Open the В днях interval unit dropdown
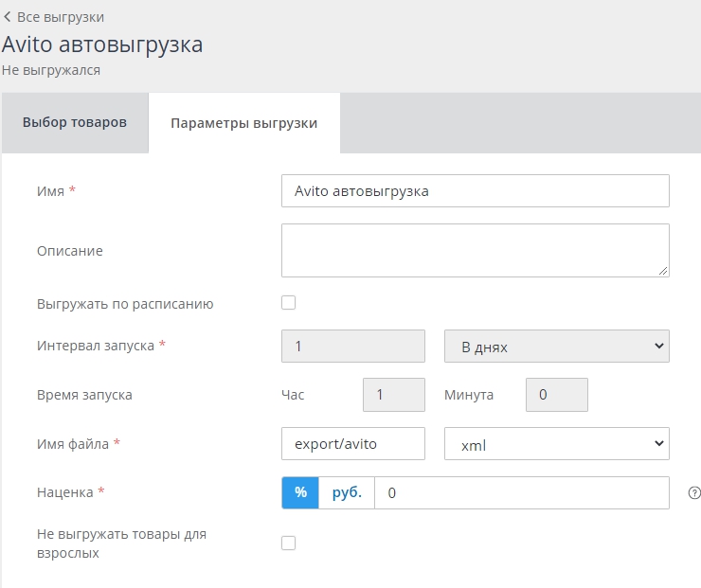Screen dimensions: 701x588 tap(556, 347)
